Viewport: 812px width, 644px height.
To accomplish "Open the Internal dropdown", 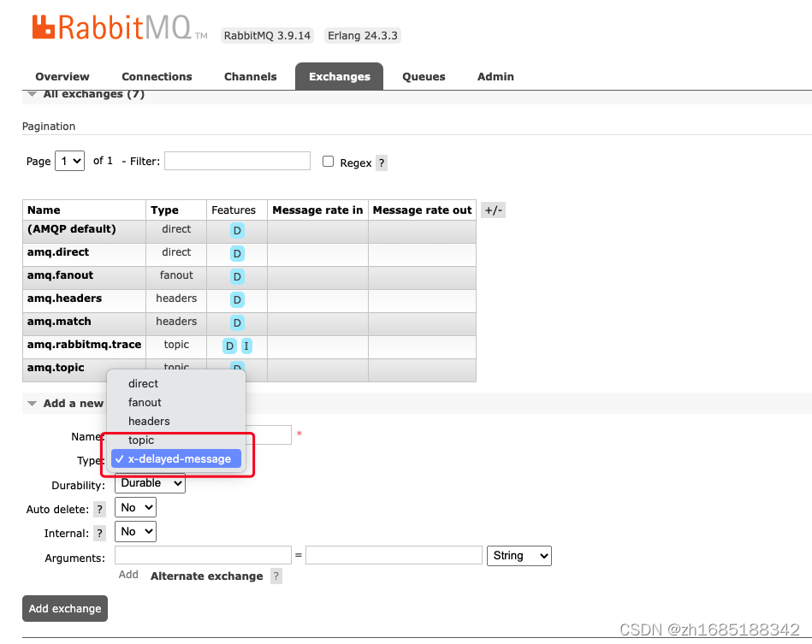I will [135, 531].
